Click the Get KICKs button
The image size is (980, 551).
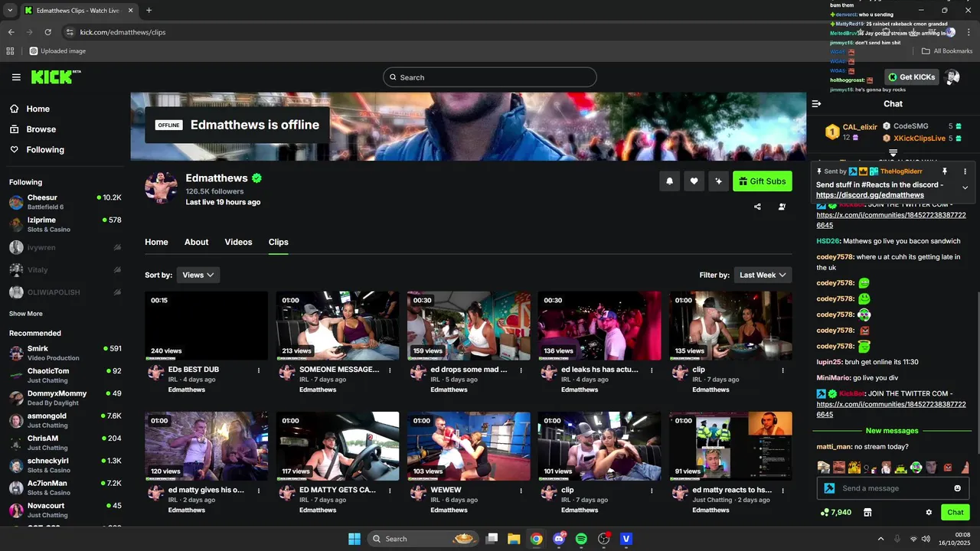(x=911, y=77)
